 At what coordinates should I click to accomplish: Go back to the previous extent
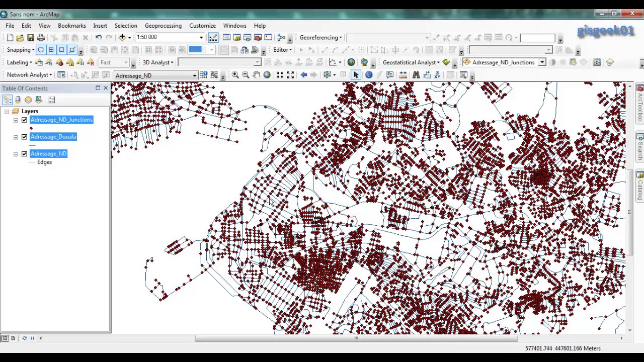303,75
